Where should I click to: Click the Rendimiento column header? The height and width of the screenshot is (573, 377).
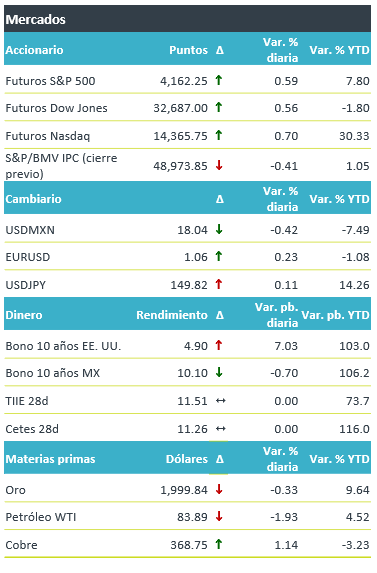(172, 315)
